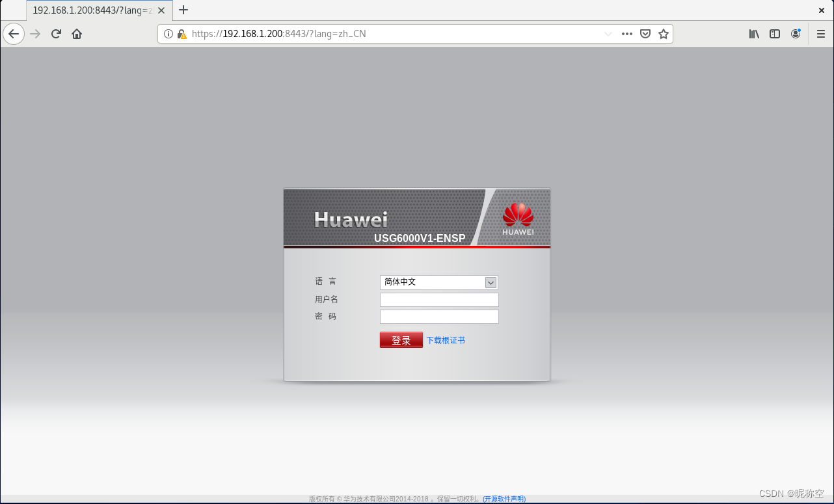This screenshot has height=504, width=834.
Task: Open the Firefox account icon
Action: click(x=796, y=34)
